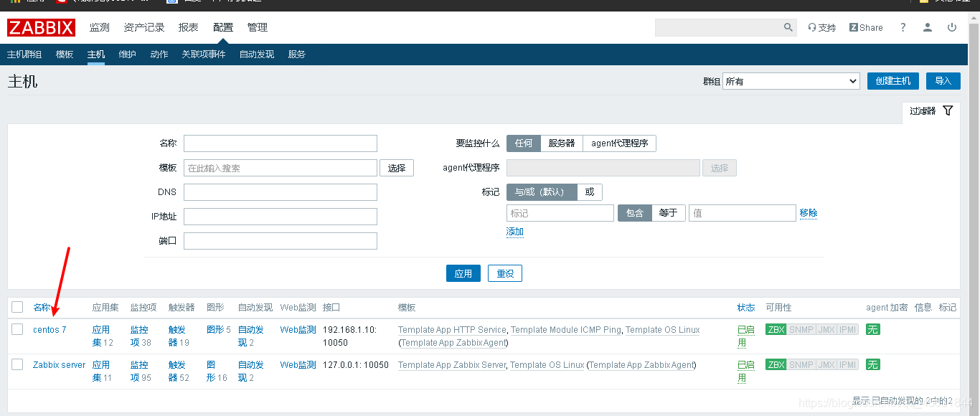Select 任何 monitoring option
980x416 pixels.
coord(523,143)
